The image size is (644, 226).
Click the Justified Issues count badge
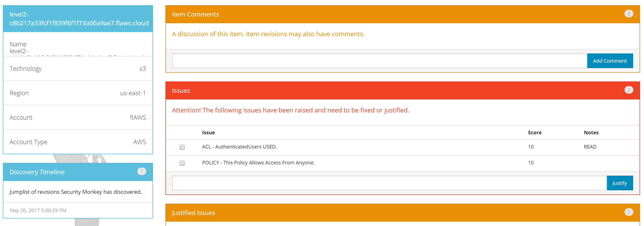click(x=629, y=212)
